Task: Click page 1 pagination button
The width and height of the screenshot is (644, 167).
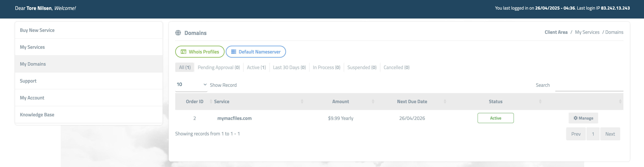Action: [x=593, y=134]
